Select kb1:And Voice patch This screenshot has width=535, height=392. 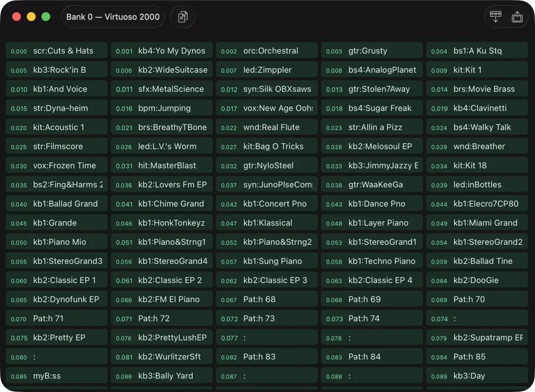pyautogui.click(x=57, y=89)
